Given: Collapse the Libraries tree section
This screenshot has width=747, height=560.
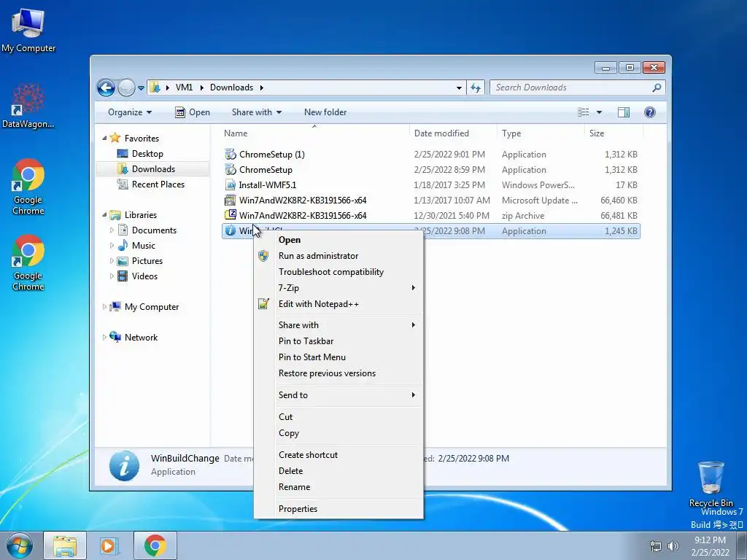Looking at the screenshot, I should [104, 215].
